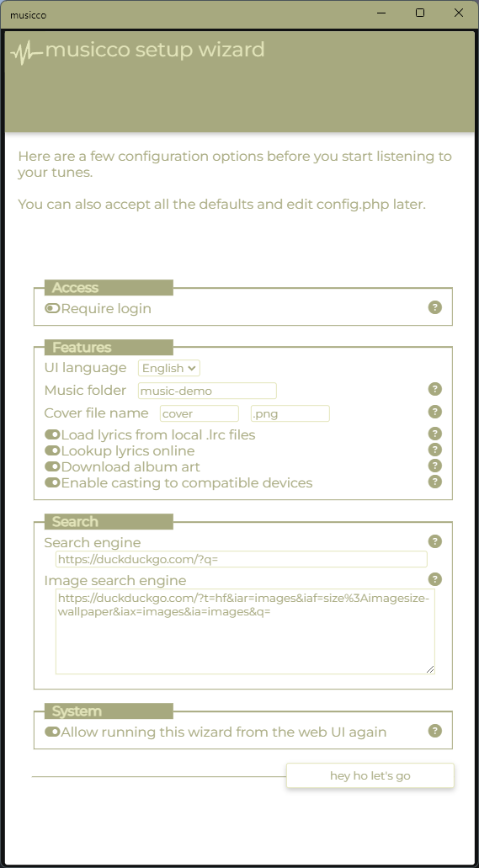Disable Download album art switch

click(52, 466)
